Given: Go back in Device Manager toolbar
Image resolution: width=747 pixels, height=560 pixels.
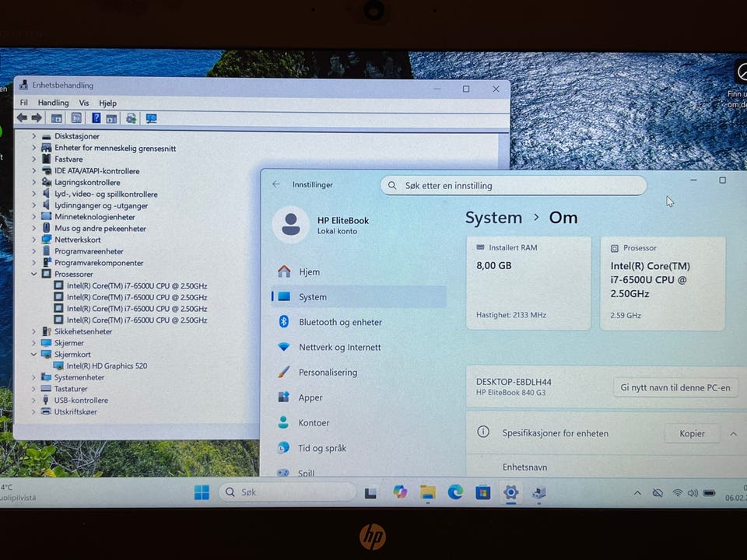Looking at the screenshot, I should 22,117.
